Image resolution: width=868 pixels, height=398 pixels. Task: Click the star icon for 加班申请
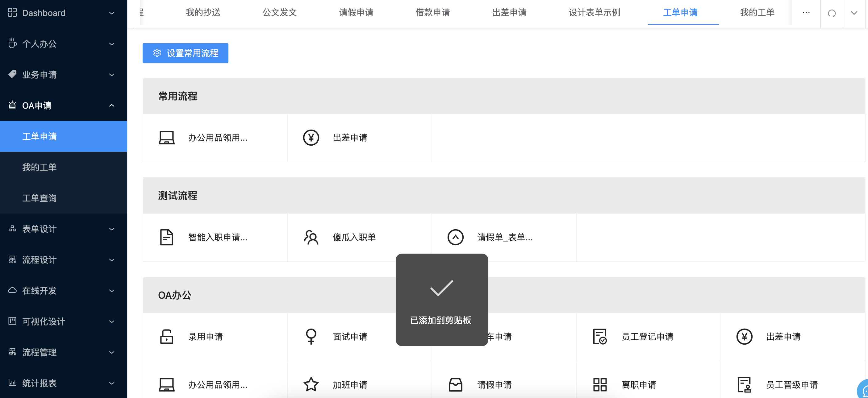pyautogui.click(x=311, y=384)
